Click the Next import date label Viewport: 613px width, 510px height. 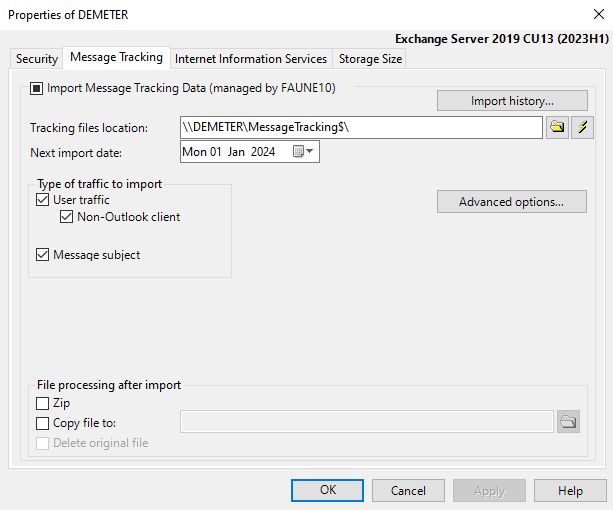(76, 153)
